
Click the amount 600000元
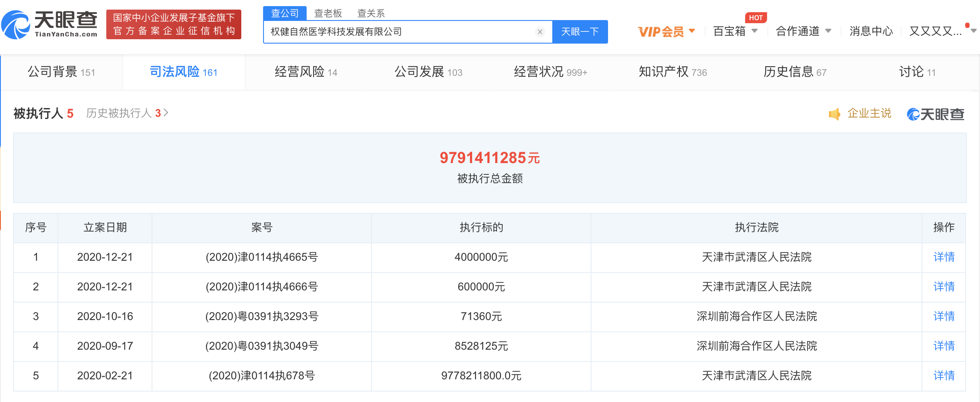[481, 287]
